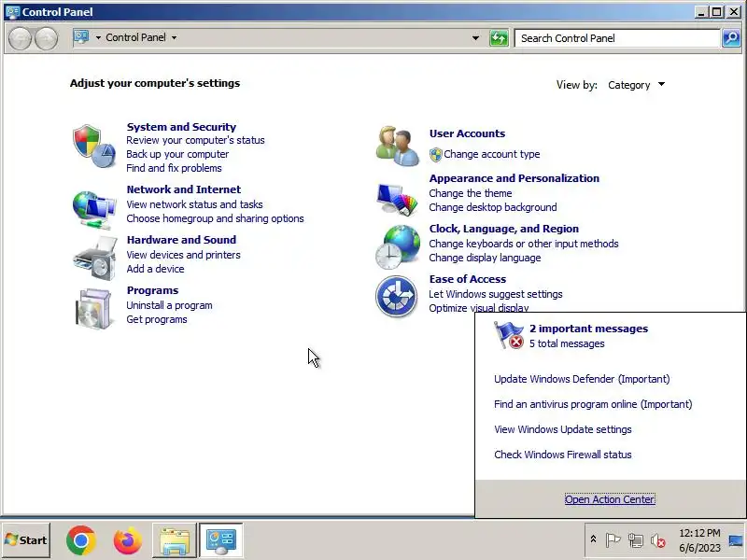Expand the address bar history dropdown
The width and height of the screenshot is (747, 560).
475,38
